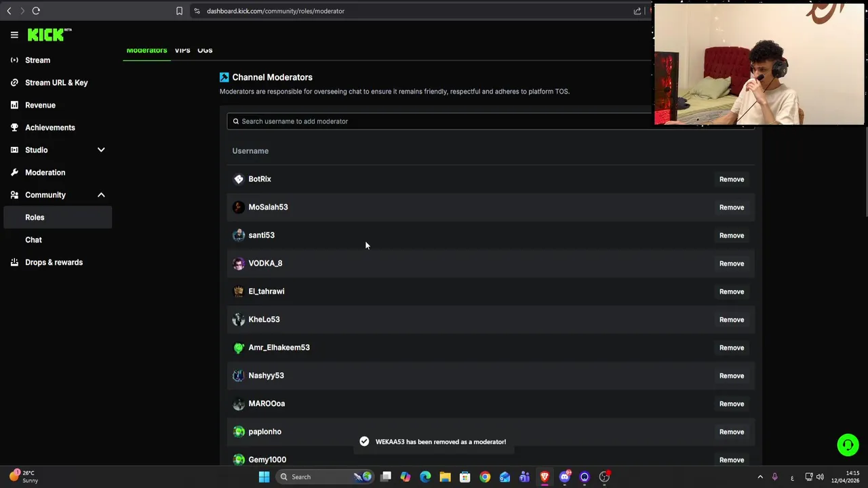Open Google Chrome from taskbar
Viewport: 868px width, 488px height.
click(485, 477)
